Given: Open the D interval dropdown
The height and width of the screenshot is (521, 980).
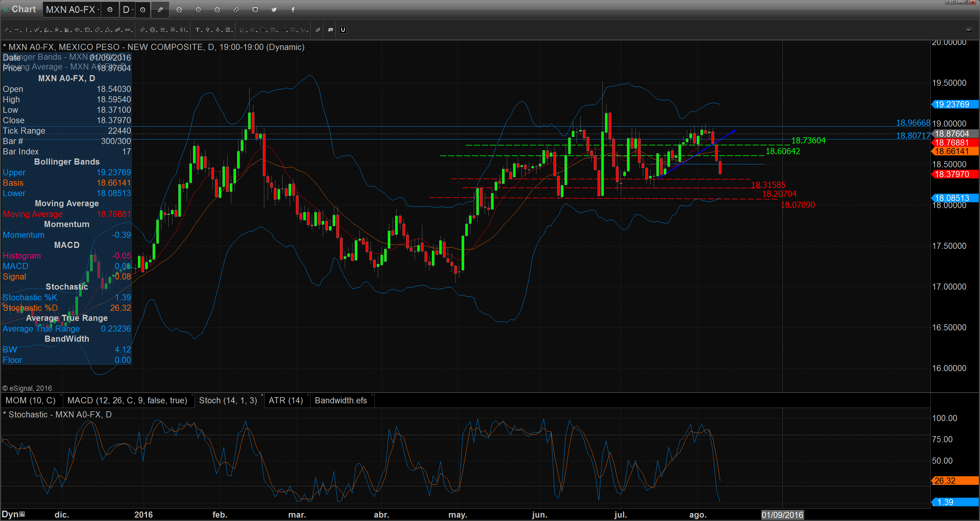Looking at the screenshot, I should coord(127,10).
